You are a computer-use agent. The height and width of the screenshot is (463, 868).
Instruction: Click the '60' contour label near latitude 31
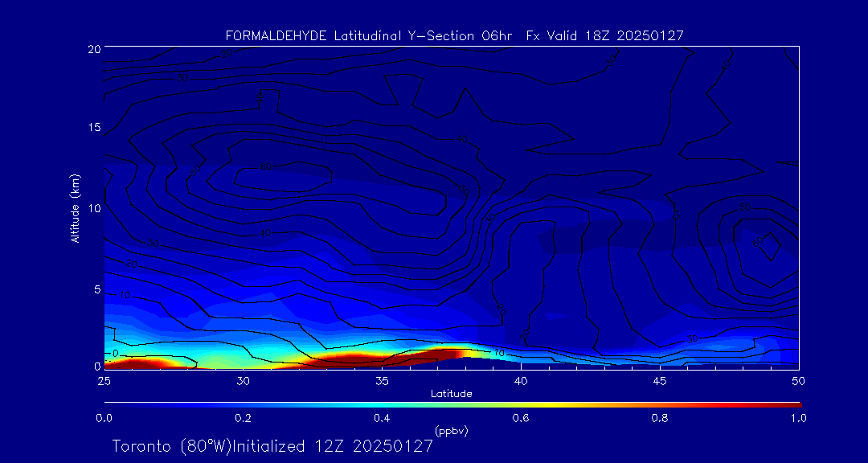tap(266, 166)
